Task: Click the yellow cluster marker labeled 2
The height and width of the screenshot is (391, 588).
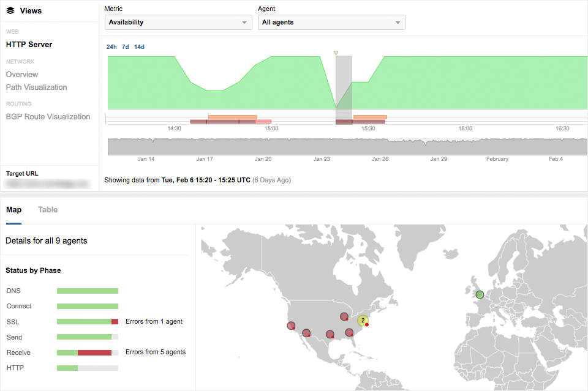Action: coord(363,320)
